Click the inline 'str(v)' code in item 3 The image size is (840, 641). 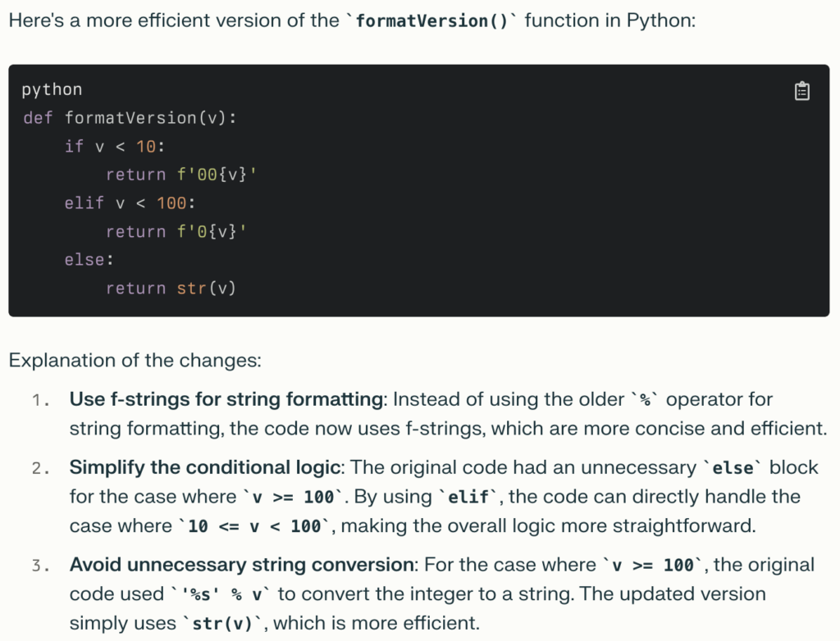224,624
